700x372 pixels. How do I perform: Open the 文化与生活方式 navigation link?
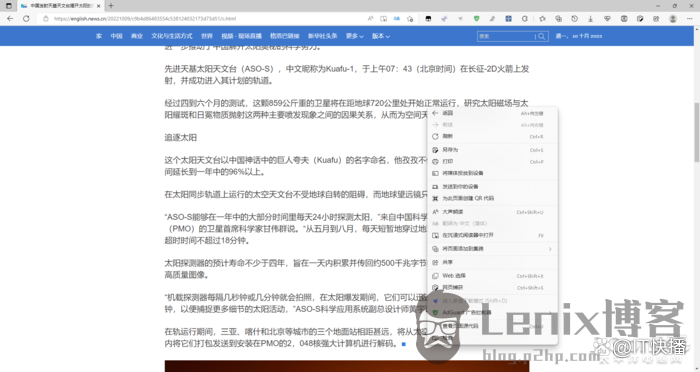pyautogui.click(x=172, y=36)
